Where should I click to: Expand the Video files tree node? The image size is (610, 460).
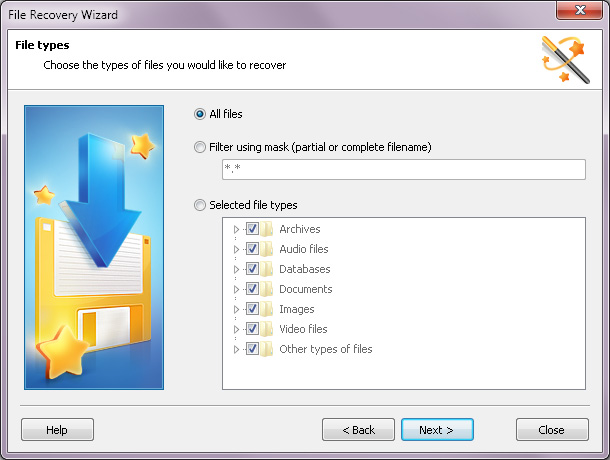(x=236, y=329)
